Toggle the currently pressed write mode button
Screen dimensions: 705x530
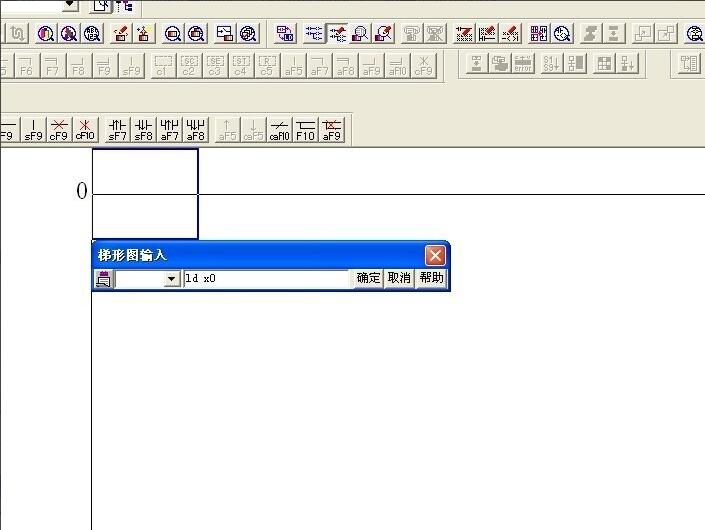pyautogui.click(x=337, y=34)
